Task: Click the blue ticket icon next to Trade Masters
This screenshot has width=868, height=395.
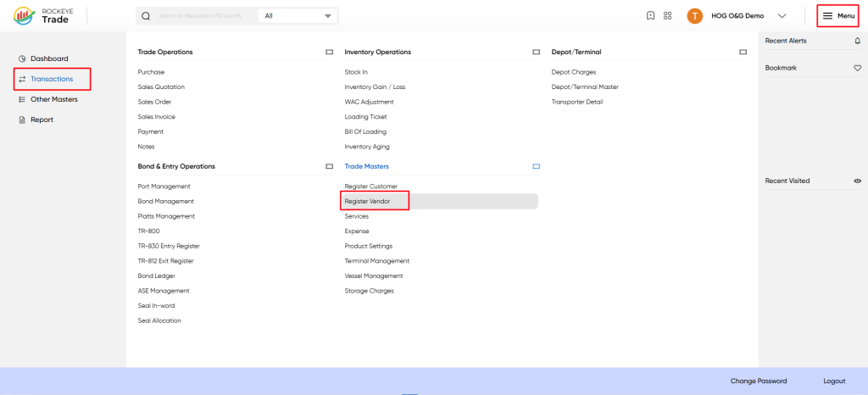Action: click(536, 166)
